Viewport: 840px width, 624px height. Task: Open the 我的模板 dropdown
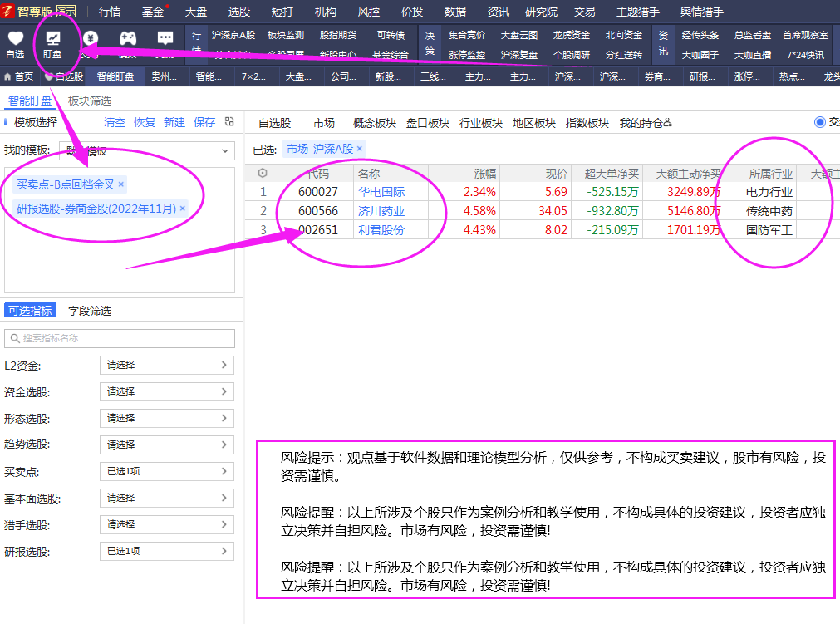pyautogui.click(x=147, y=151)
